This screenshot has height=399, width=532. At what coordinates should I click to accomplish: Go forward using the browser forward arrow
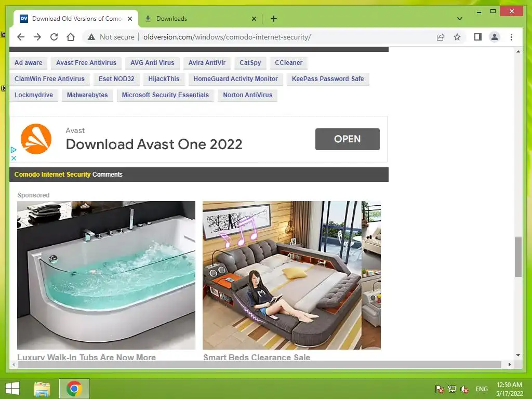[x=37, y=37]
